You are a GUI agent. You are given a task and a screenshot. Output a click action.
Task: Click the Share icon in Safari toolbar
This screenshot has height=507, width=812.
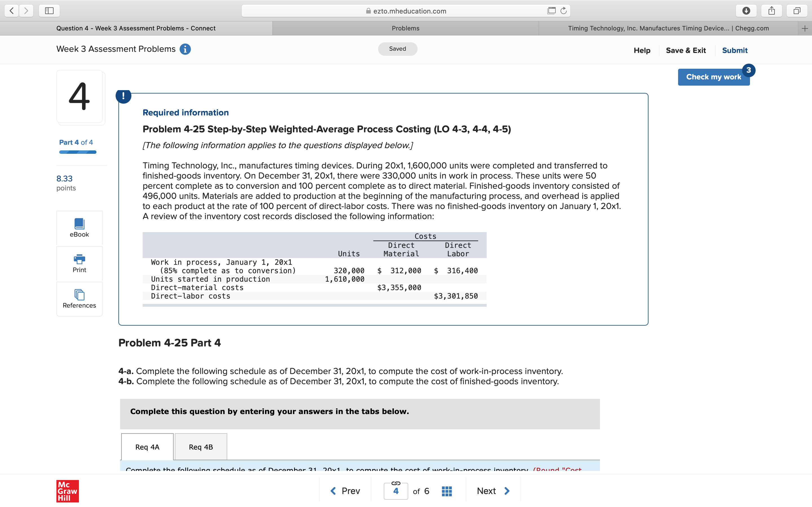pos(771,11)
